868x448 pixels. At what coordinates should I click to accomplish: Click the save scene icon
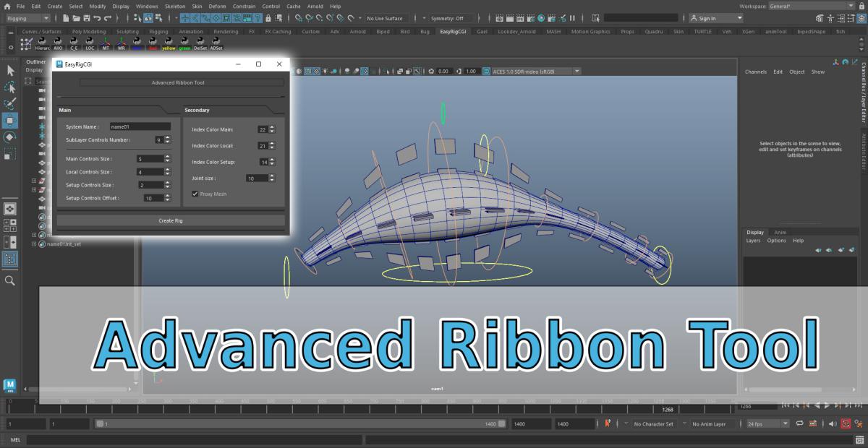(86, 18)
